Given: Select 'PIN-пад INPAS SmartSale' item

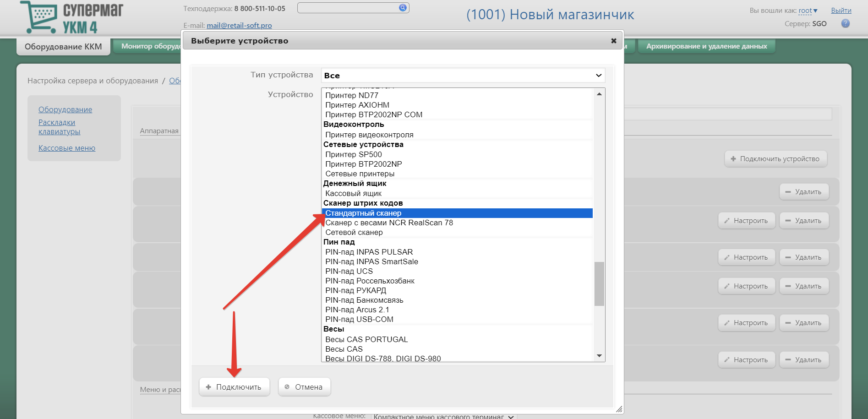Looking at the screenshot, I should 457,261.
